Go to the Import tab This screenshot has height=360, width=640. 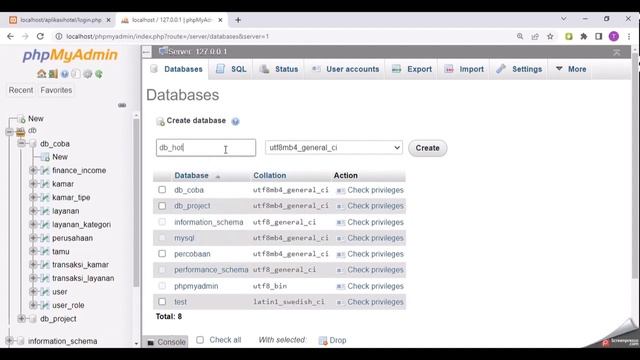[464, 69]
